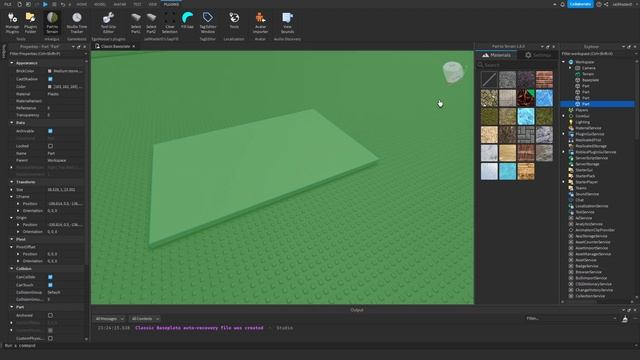The width and height of the screenshot is (640, 360).
Task: Toggle the CastShadow checkbox
Action: tap(50, 79)
